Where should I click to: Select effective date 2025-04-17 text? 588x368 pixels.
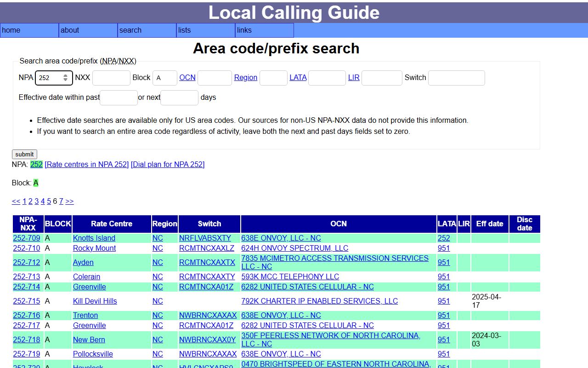486,301
